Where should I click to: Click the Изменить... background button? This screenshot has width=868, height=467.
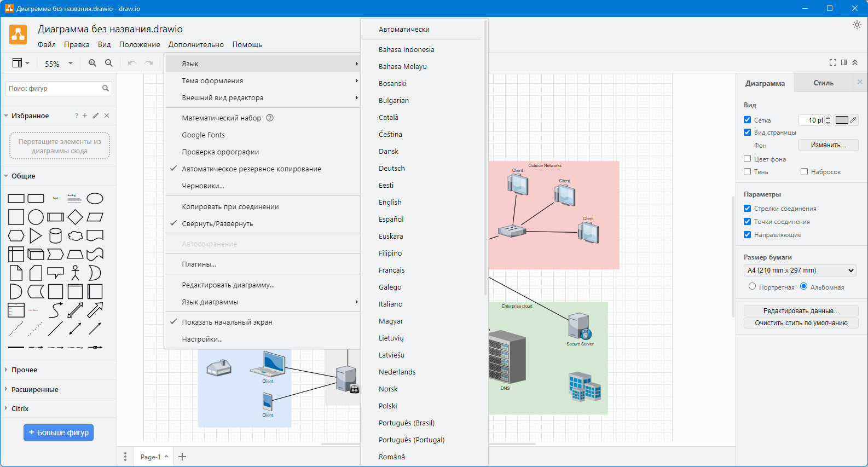point(828,145)
